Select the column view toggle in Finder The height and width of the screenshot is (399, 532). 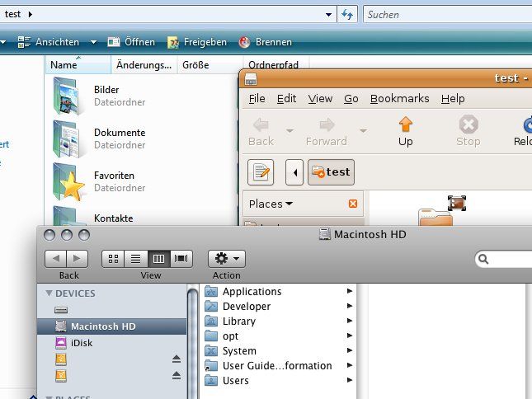tap(158, 259)
